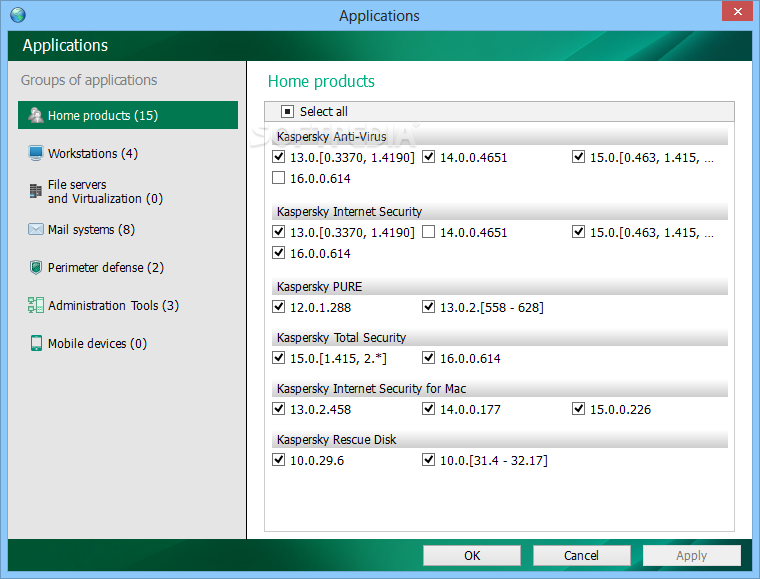Viewport: 760px width, 579px height.
Task: Switch to Mail systems (8) group
Action: click(x=91, y=230)
